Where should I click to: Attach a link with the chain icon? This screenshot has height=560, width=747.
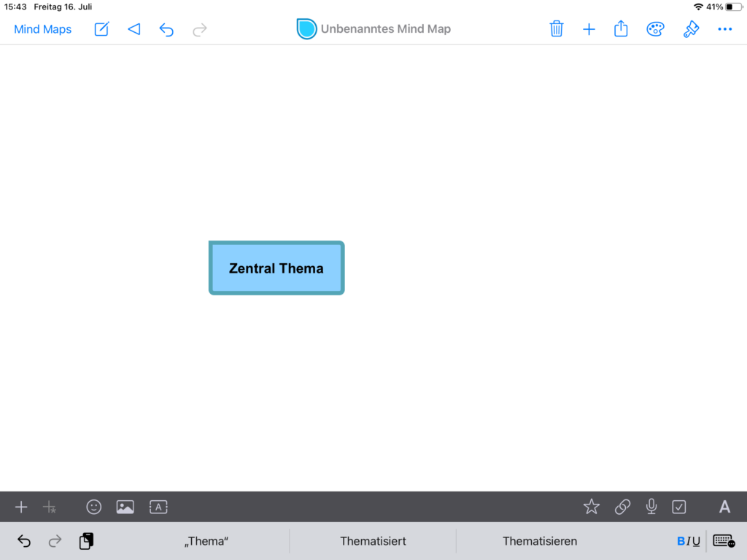coord(622,507)
